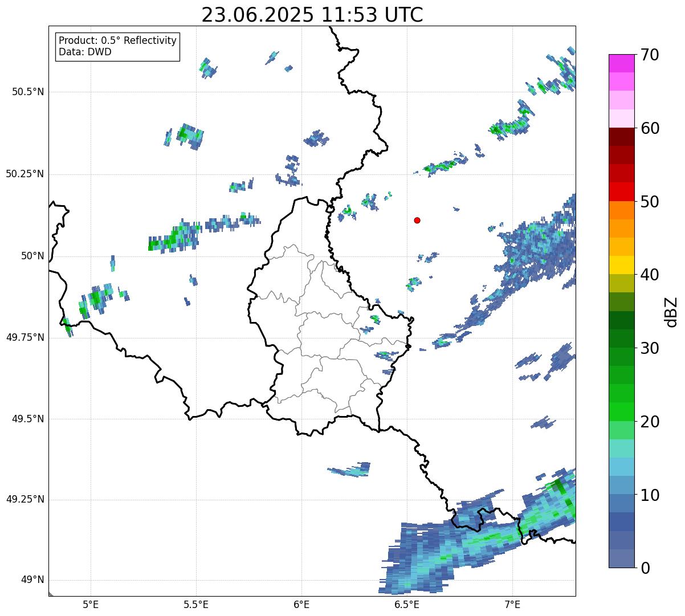Click the '49.25°N' latitude label
This screenshot has width=685, height=616.
[x=25, y=499]
